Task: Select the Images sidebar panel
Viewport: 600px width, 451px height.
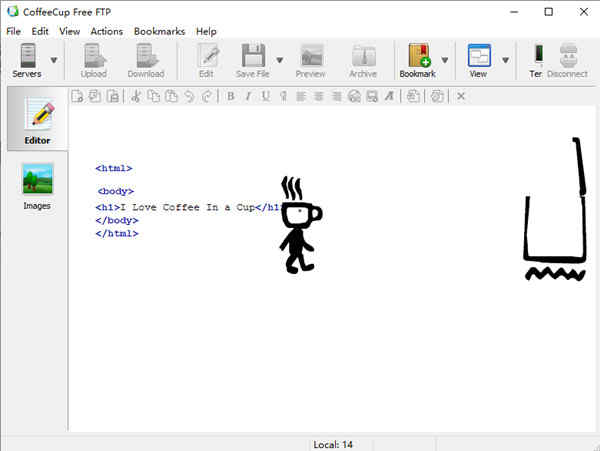Action: [37, 186]
